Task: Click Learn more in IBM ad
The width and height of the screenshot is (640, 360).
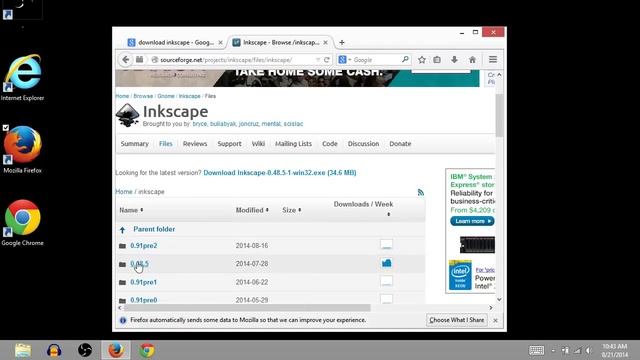Action: [472, 221]
